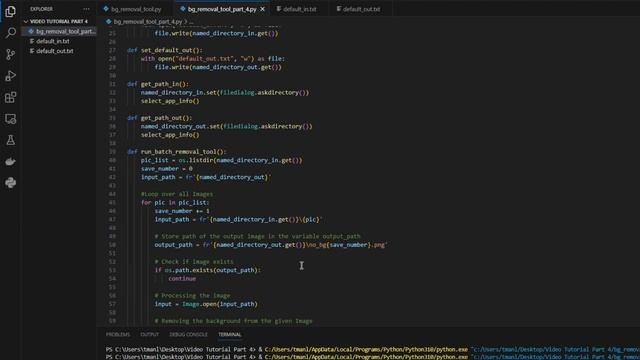Image resolution: width=640 pixels, height=360 pixels.
Task: Click 'output_path = fr' assignment line
Action: coord(271,245)
